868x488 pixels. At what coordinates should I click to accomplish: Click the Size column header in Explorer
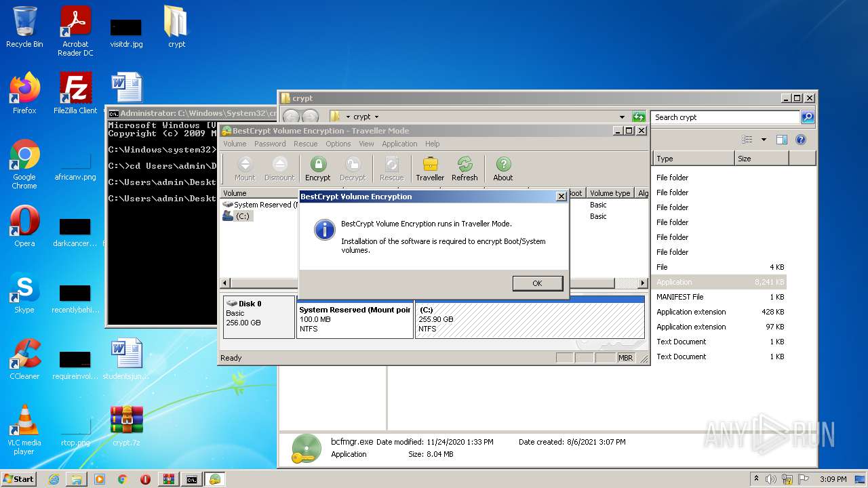[762, 159]
